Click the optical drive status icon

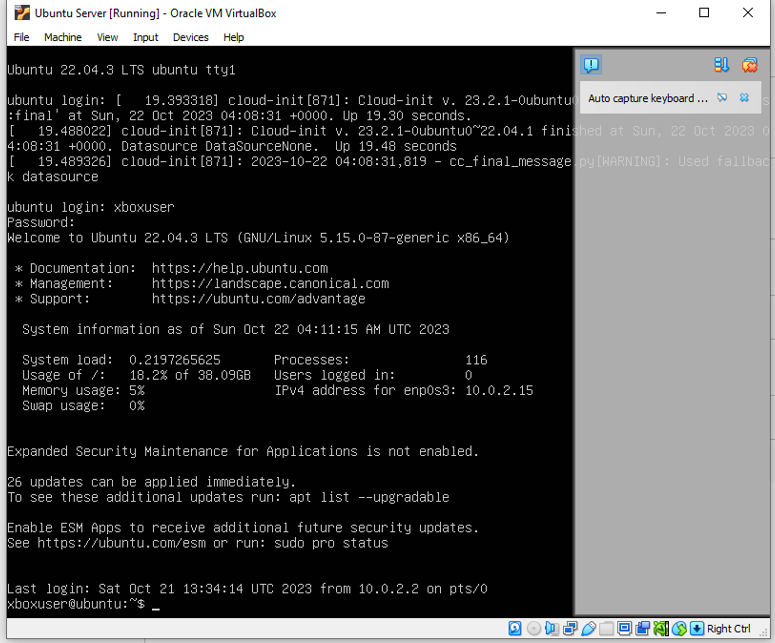pyautogui.click(x=534, y=629)
